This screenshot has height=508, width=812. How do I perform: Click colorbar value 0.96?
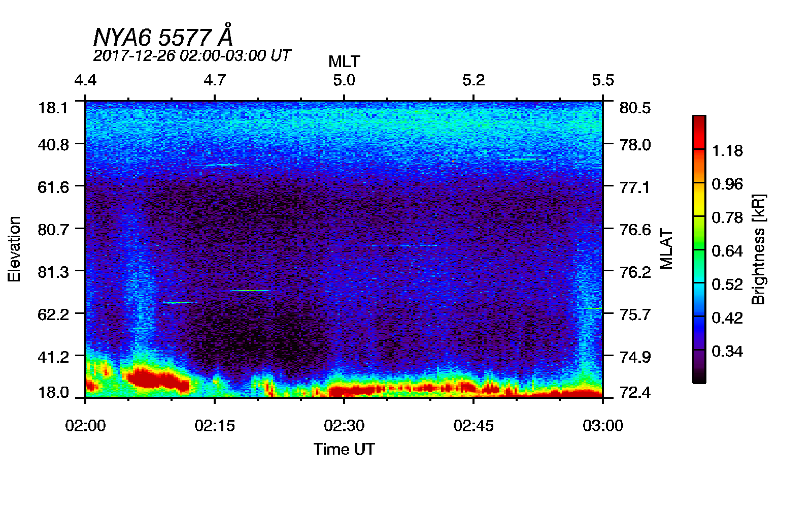coord(727,184)
